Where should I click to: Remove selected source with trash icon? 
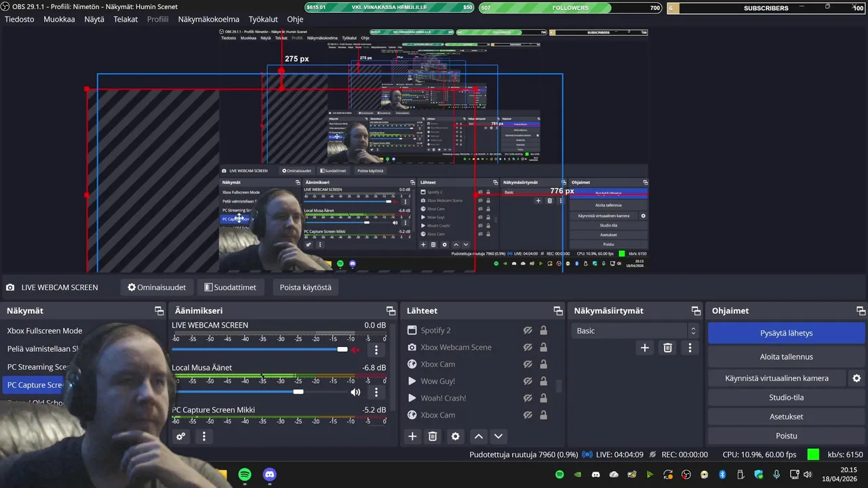point(433,436)
